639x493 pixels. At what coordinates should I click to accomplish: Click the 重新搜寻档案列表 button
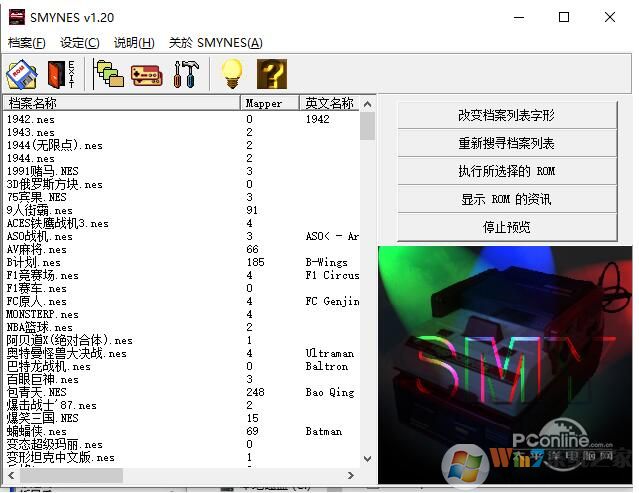[506, 143]
